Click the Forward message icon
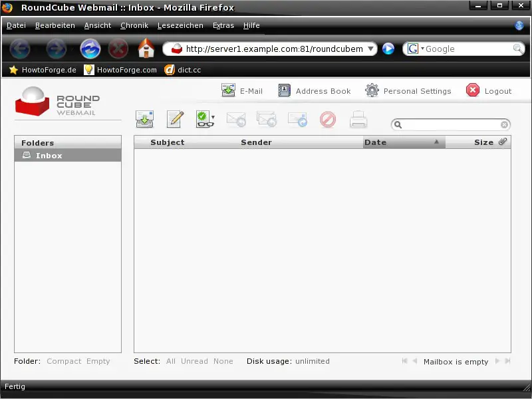Image resolution: width=532 pixels, height=399 pixels. point(297,120)
